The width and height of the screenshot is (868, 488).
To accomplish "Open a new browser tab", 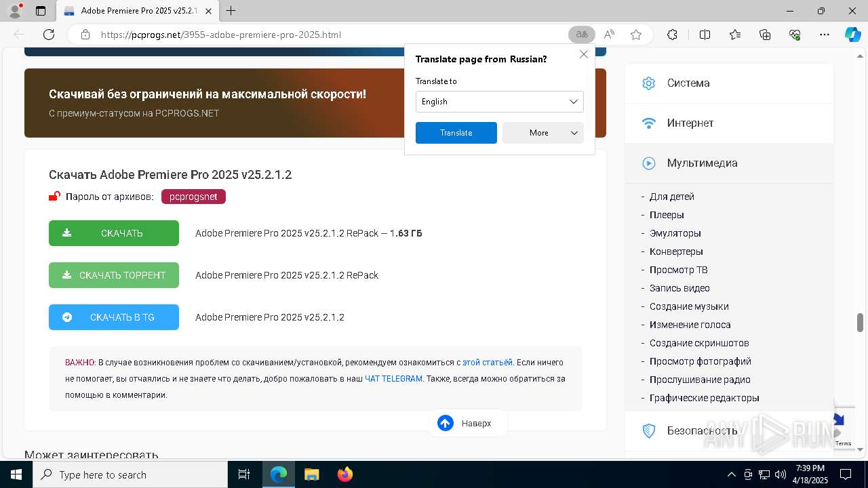I will 231,11.
